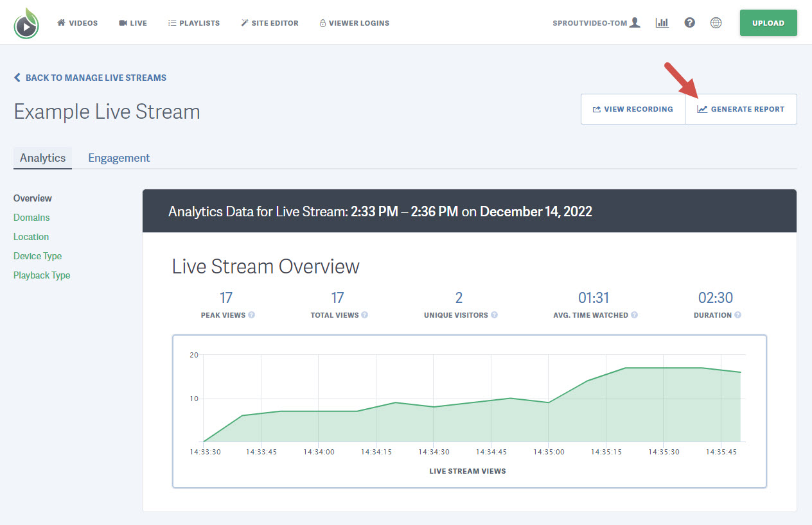This screenshot has width=812, height=525.
Task: Open the Device Type analytics section
Action: (37, 255)
